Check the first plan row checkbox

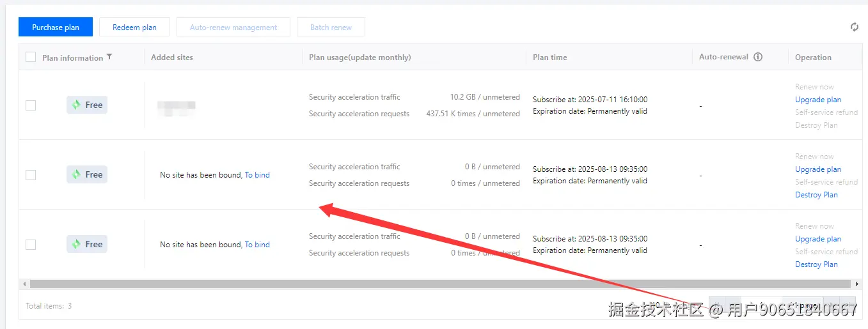pos(31,105)
